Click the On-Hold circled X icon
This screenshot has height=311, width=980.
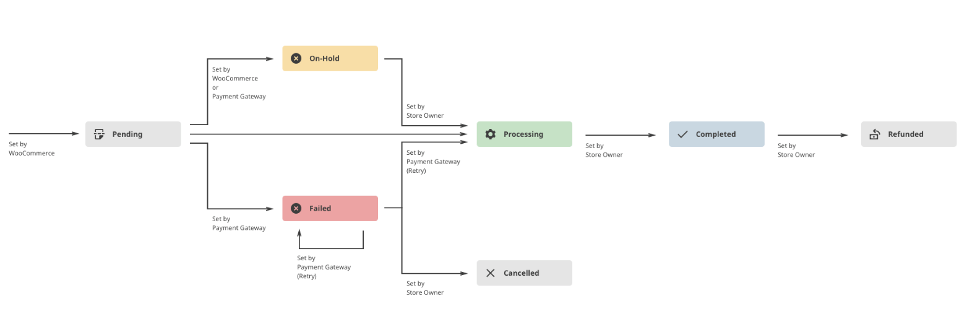point(296,58)
